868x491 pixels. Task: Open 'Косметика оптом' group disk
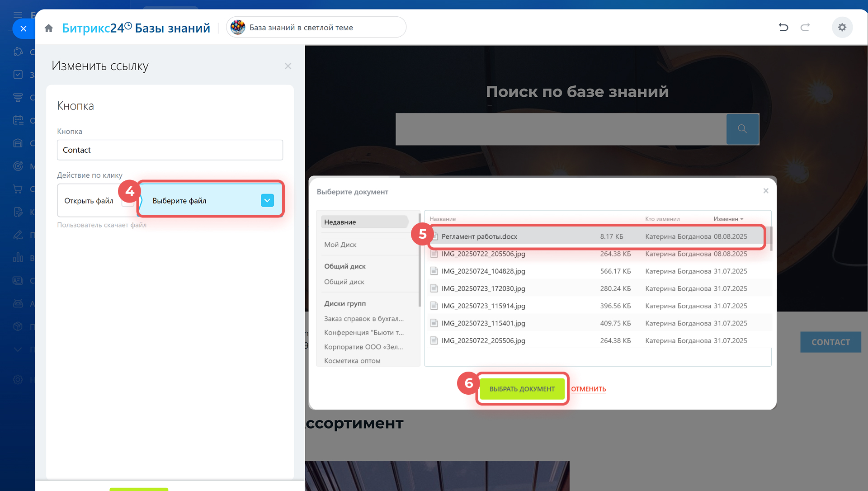point(352,361)
